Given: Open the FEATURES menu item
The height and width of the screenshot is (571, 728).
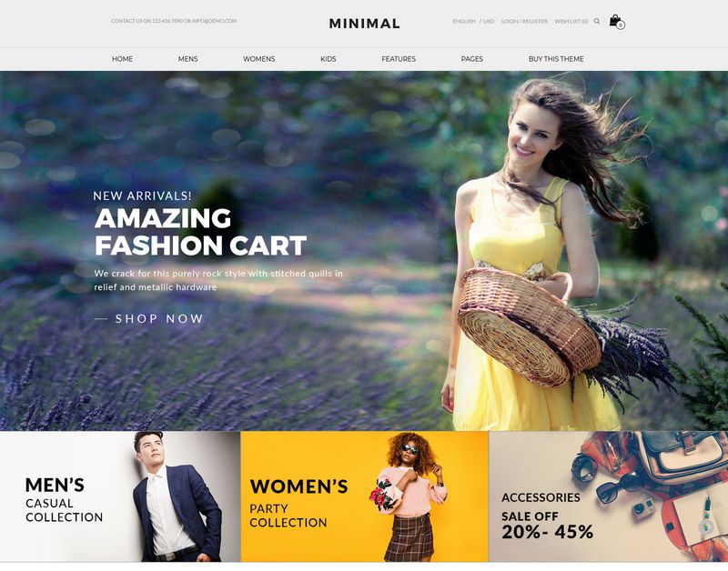Looking at the screenshot, I should pyautogui.click(x=399, y=59).
